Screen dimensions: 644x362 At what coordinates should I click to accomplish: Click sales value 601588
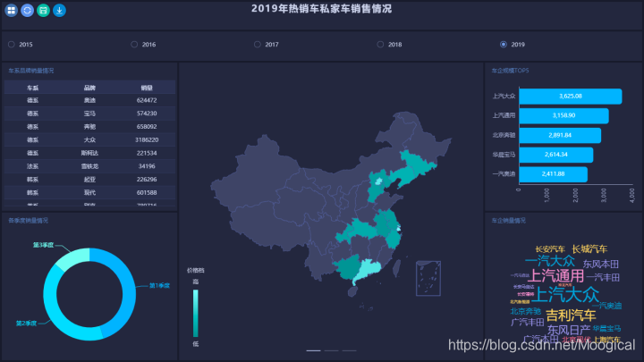coord(147,192)
